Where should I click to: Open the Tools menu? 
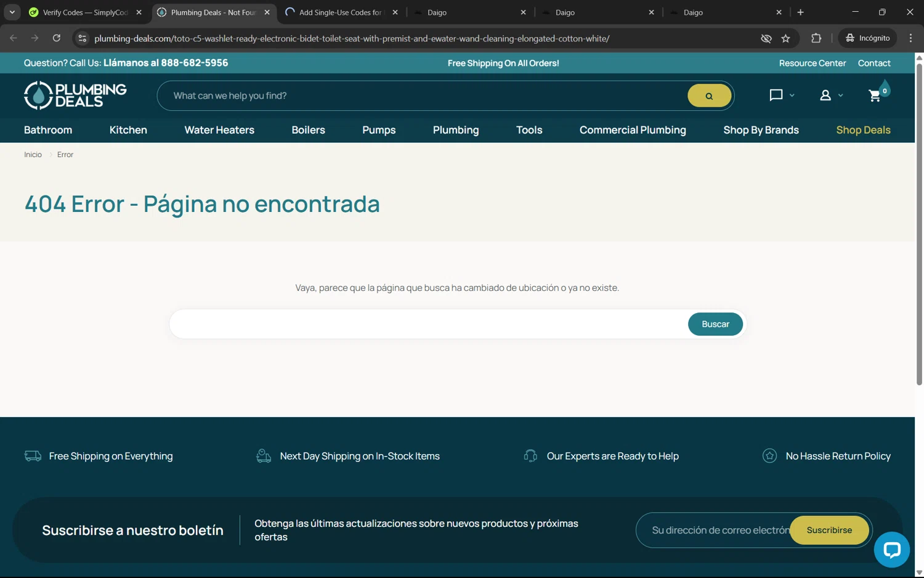coord(529,130)
